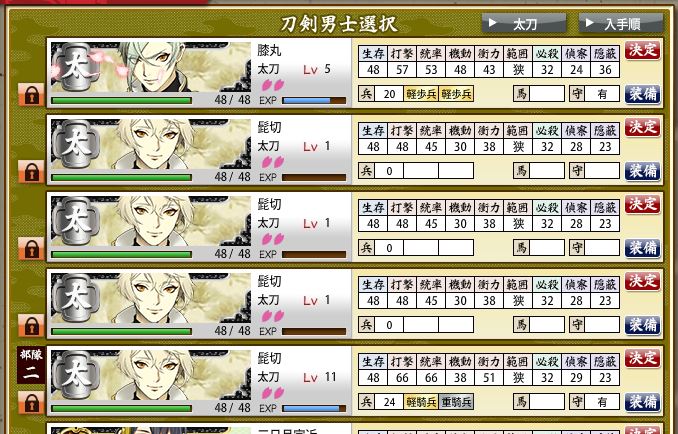The height and width of the screenshot is (434, 678).
Task: Click the EXP progress bar of 膝丸
Action: pos(314,100)
